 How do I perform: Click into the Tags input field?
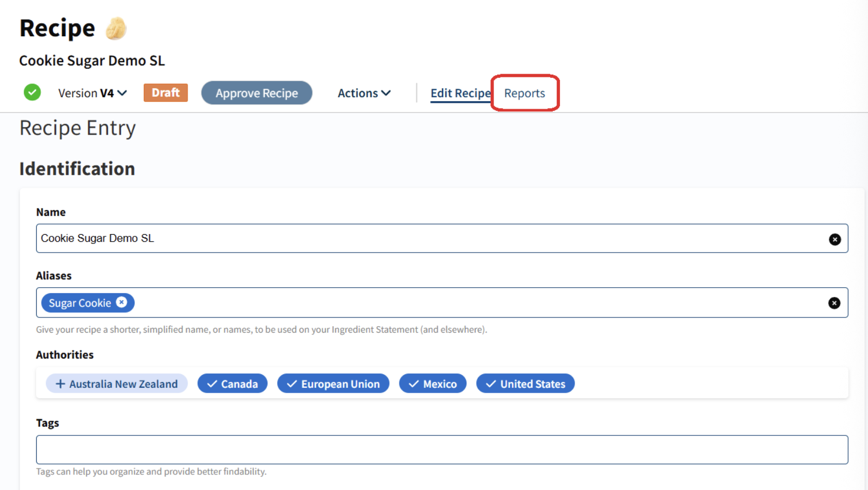point(442,449)
